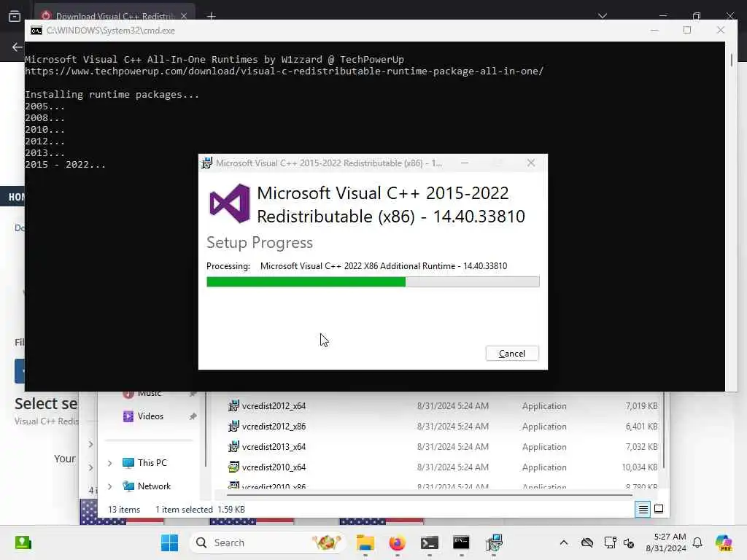
Task: Click Application type of vcredist2013_x64
Action: click(544, 447)
